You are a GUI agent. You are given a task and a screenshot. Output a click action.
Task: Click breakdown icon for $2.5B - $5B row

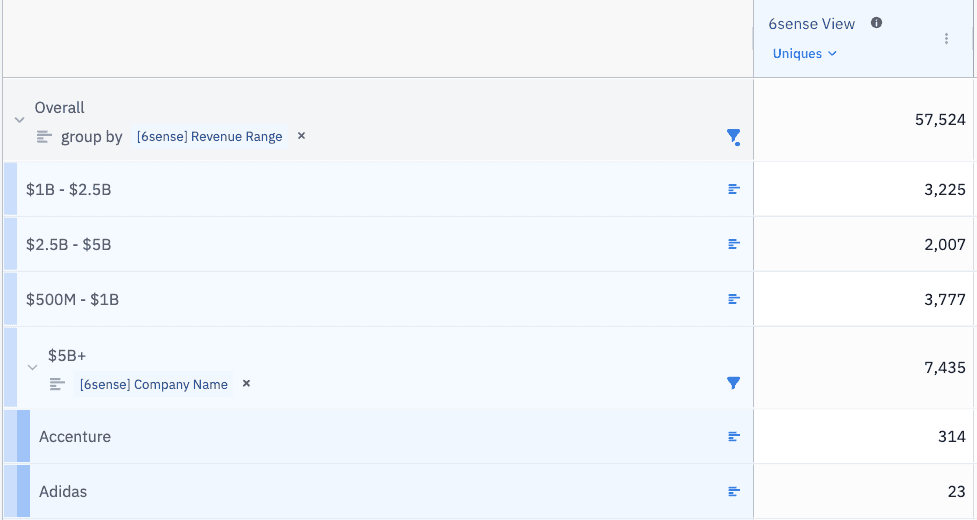pyautogui.click(x=734, y=244)
